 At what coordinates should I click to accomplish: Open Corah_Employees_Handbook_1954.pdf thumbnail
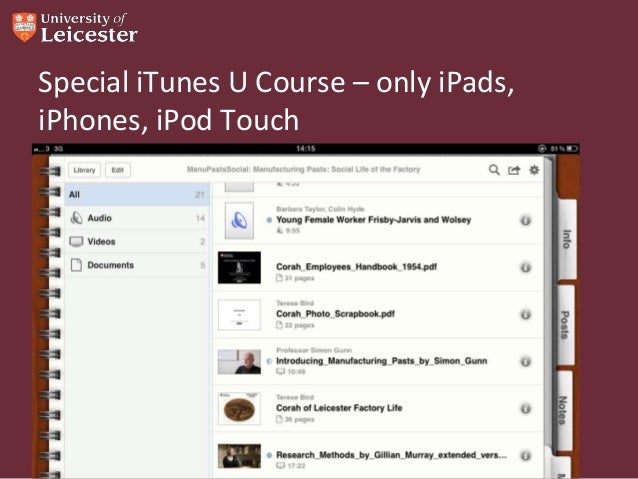tap(239, 267)
